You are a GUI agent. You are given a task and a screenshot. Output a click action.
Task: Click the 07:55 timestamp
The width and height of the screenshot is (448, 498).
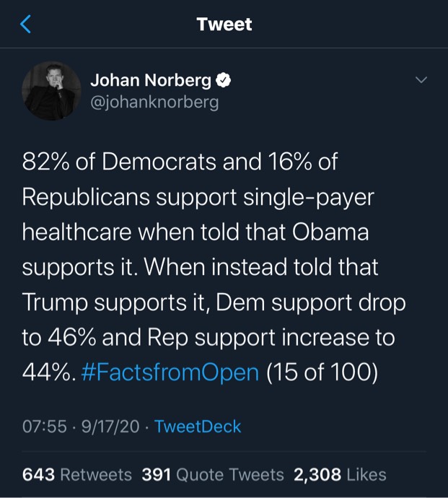click(x=45, y=427)
